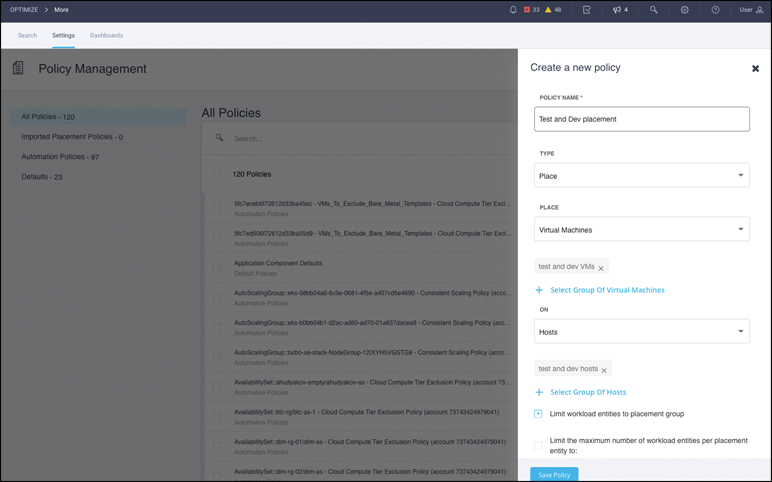772x482 pixels.
Task: Enable limit maximum workload entities checkbox
Action: 538,445
